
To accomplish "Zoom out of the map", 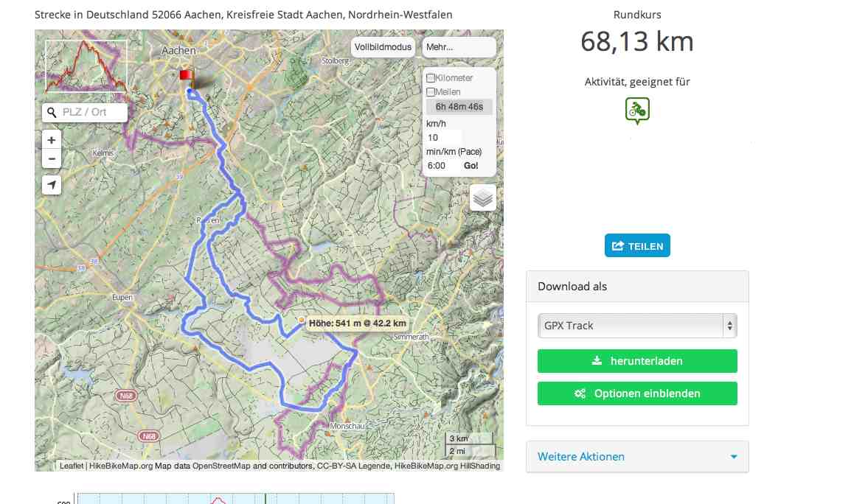I will click(x=52, y=158).
